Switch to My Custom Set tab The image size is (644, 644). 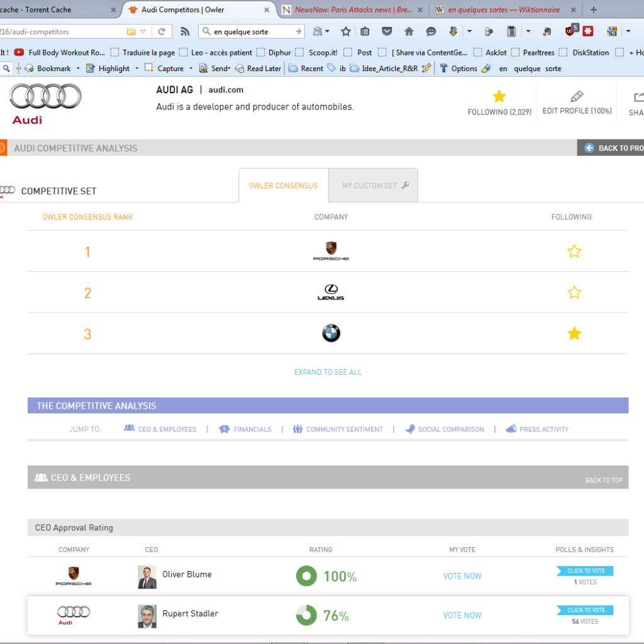pyautogui.click(x=374, y=186)
